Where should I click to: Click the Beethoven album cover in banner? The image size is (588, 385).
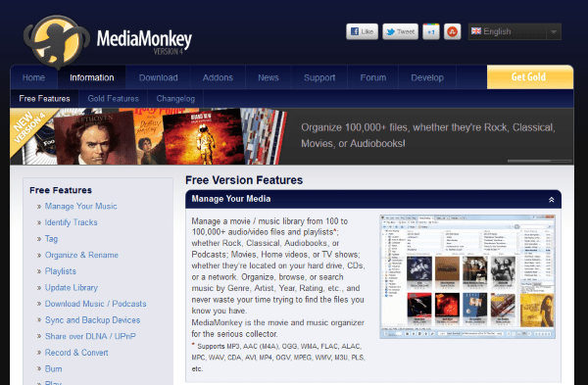coord(96,138)
